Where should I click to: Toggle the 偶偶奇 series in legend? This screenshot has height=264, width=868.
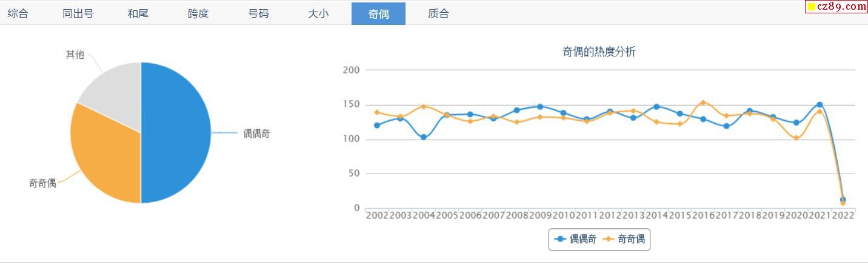tap(576, 239)
